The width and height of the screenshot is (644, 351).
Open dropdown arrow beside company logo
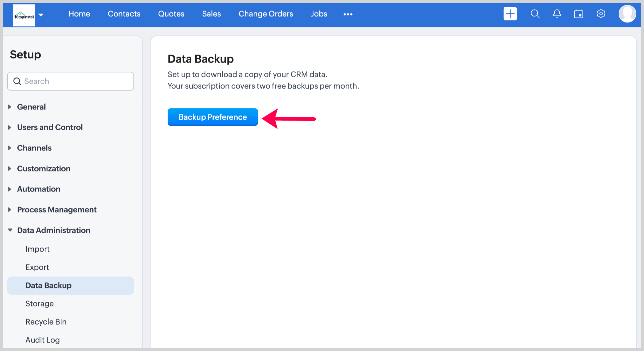41,15
